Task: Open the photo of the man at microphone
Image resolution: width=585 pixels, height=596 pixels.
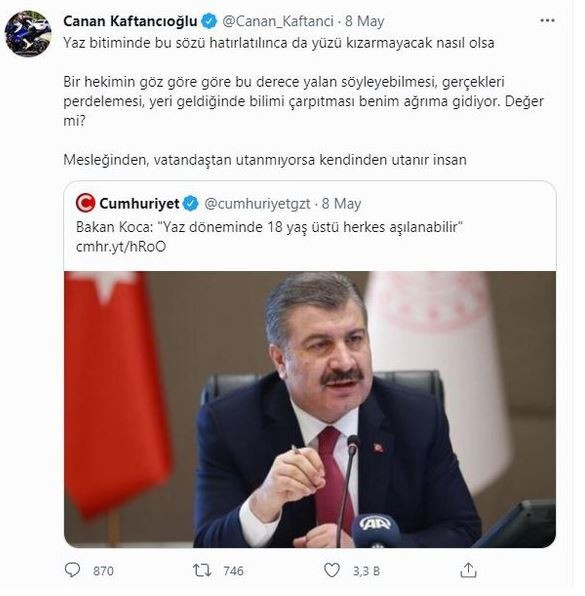Action: pos(310,409)
